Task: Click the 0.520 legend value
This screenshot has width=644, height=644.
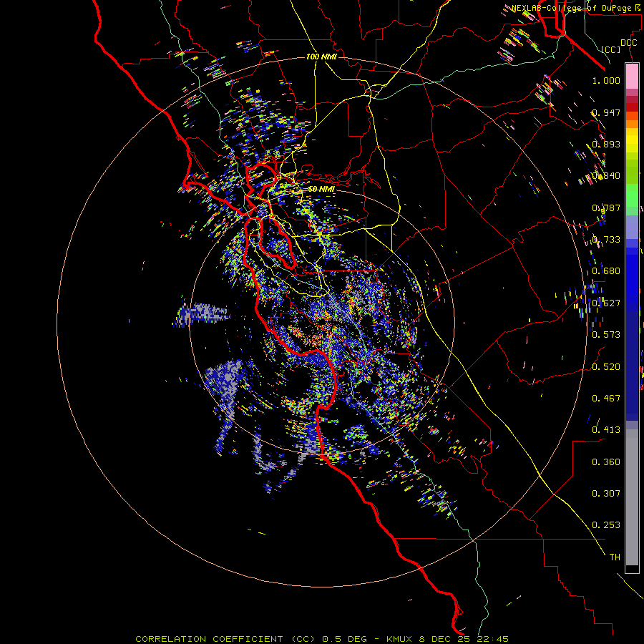Action: 606,367
